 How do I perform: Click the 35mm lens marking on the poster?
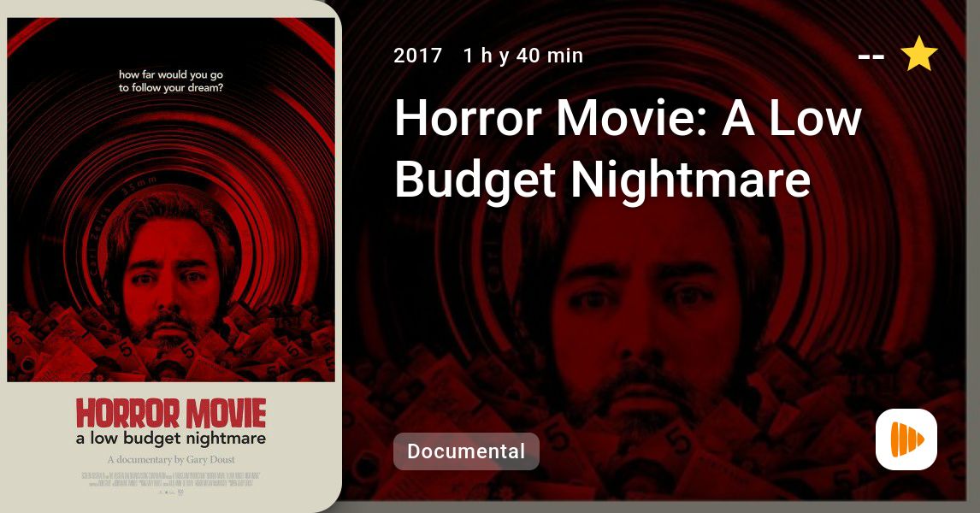point(139,186)
